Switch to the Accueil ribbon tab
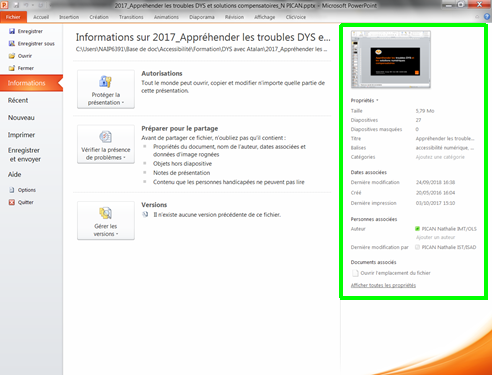The height and width of the screenshot is (375, 492). [41, 17]
